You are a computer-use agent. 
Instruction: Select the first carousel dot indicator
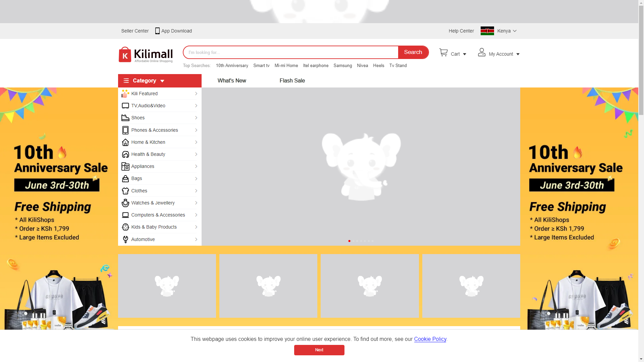tap(349, 241)
